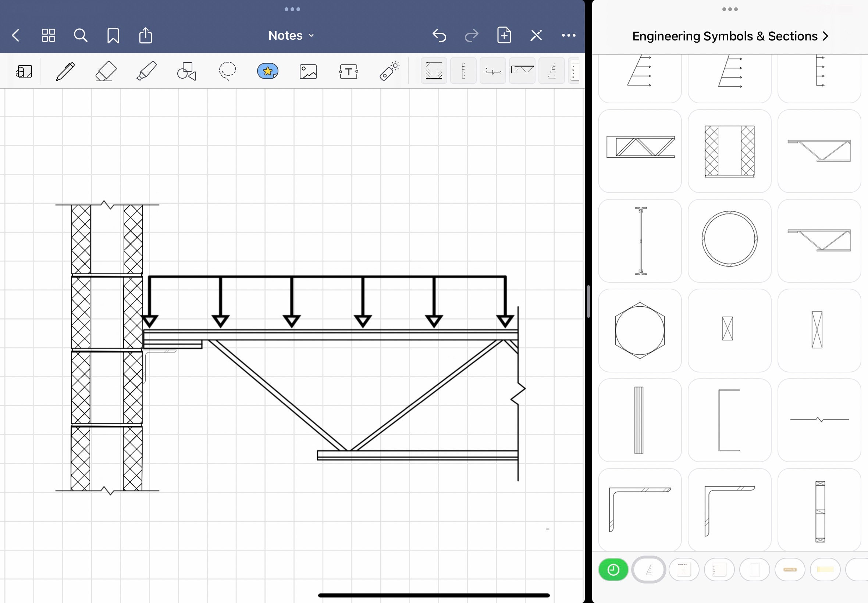Image resolution: width=868 pixels, height=603 pixels.
Task: Open the Notes title dropdown
Action: [291, 36]
